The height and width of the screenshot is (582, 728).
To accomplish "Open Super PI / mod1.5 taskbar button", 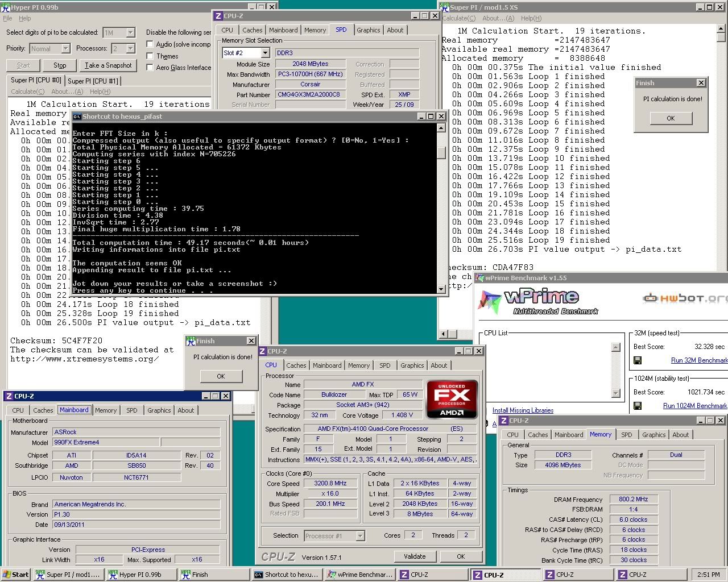I will (x=67, y=575).
